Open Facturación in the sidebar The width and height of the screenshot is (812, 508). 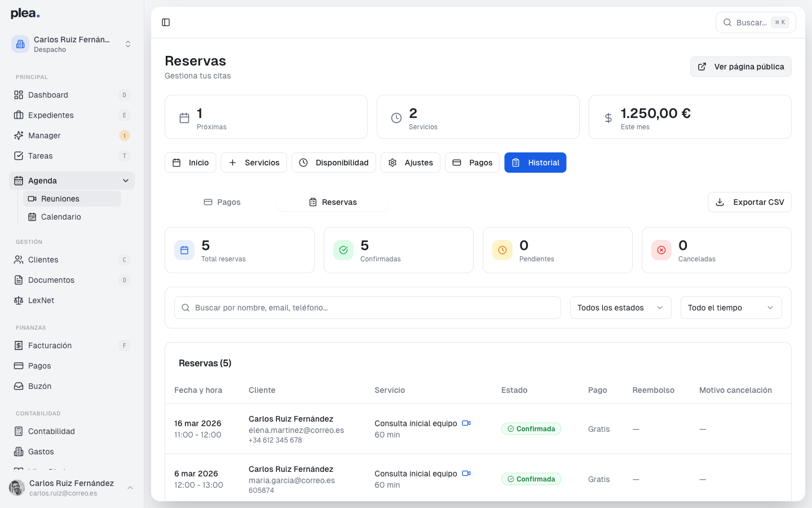click(72, 345)
